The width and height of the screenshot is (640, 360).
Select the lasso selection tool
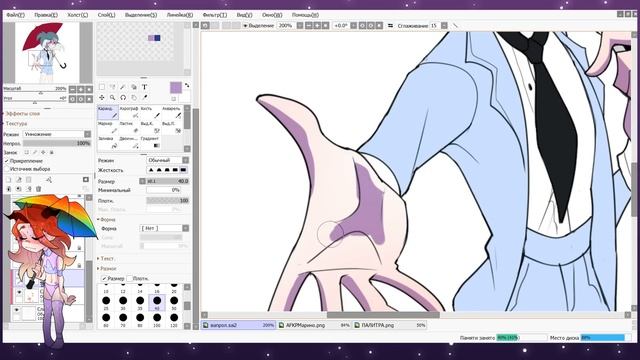point(113,87)
